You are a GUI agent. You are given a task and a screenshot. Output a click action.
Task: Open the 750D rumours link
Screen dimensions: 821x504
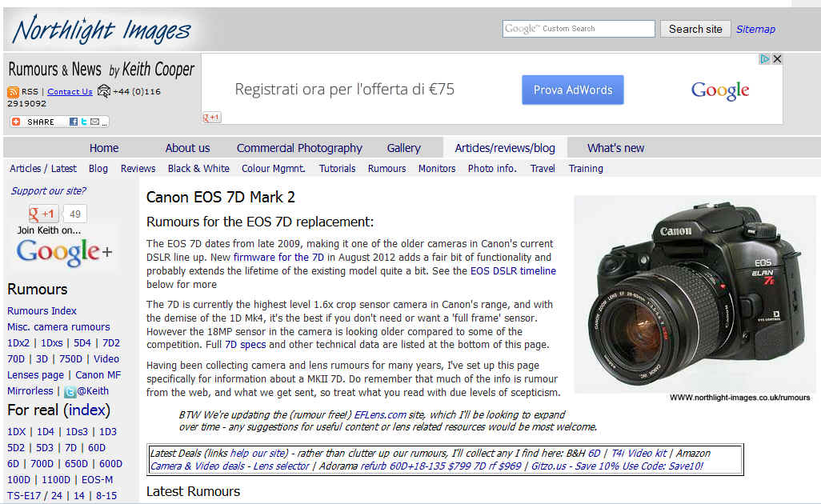pyautogui.click(x=70, y=359)
